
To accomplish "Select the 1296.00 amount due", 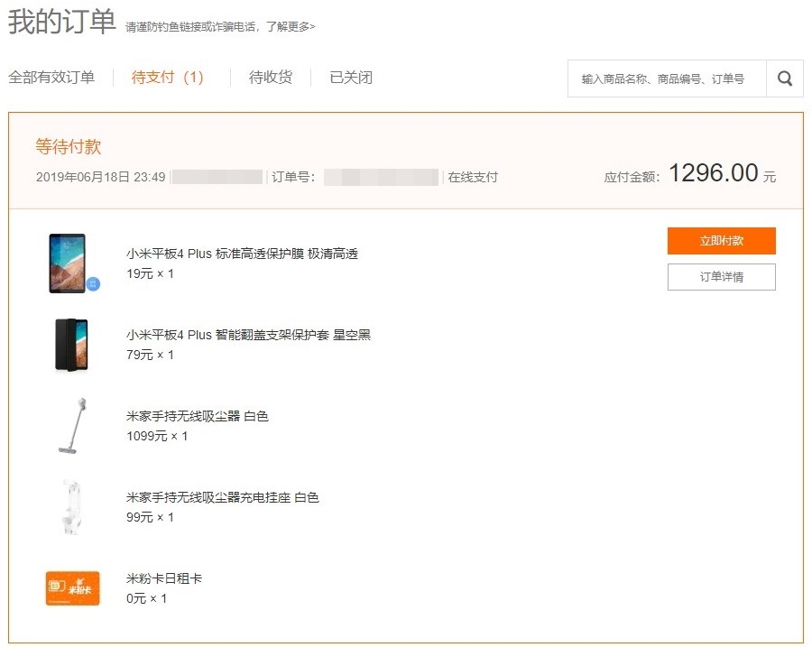I will [713, 173].
